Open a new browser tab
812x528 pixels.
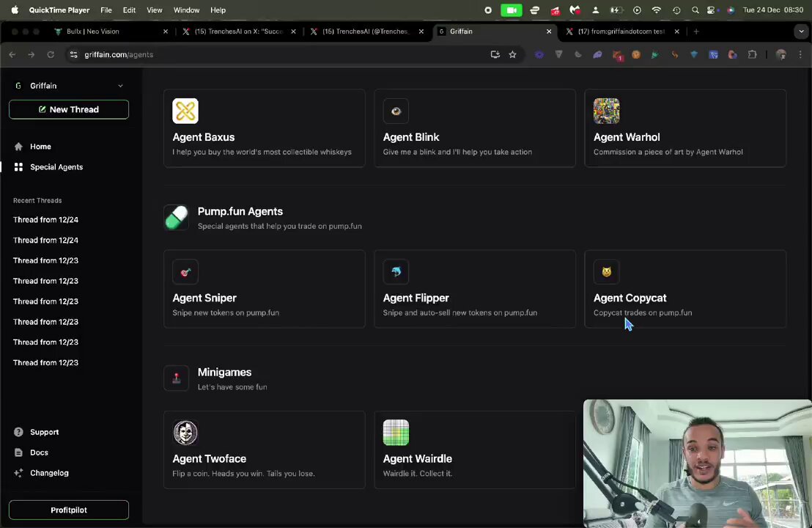click(696, 32)
